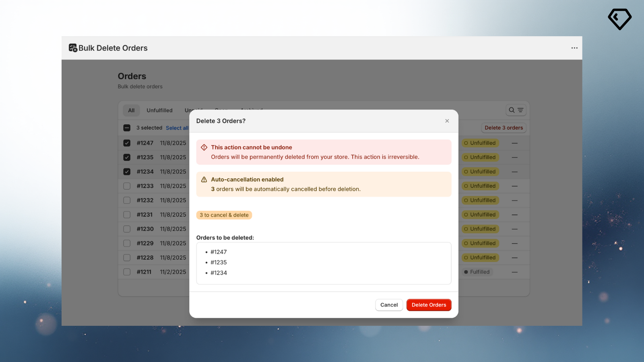644x362 pixels.
Task: Switch to the Unfulfilled tab
Action: pyautogui.click(x=159, y=111)
